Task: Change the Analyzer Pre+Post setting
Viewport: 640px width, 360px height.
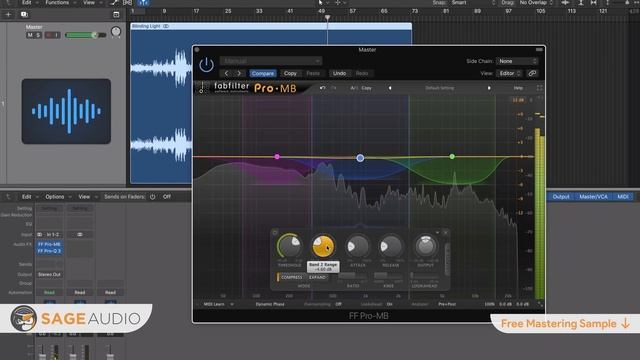Action: point(447,304)
